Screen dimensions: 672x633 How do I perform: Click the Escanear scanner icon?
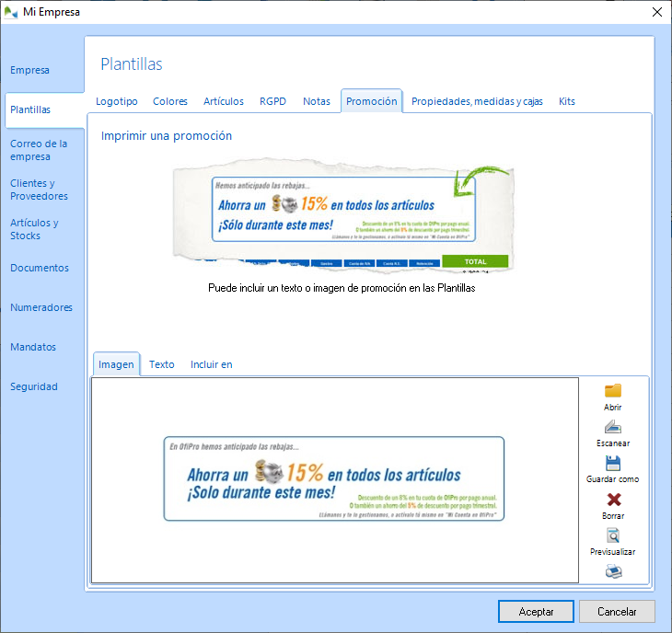[612, 427]
